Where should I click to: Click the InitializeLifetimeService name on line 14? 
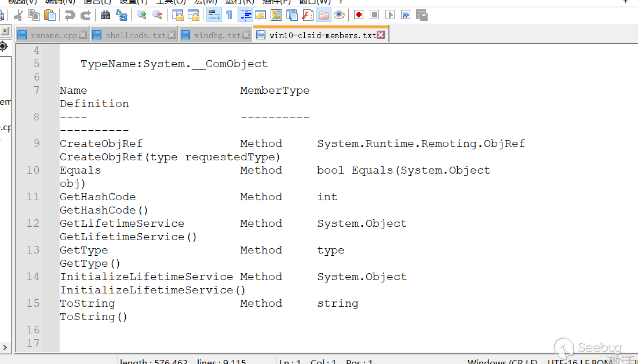coord(147,277)
